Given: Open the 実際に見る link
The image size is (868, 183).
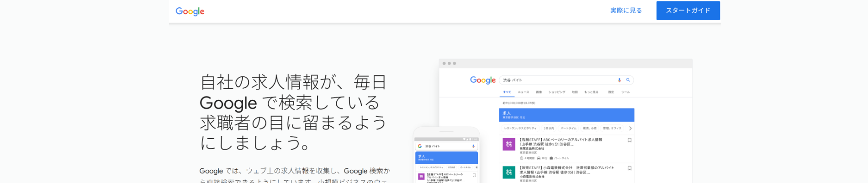Looking at the screenshot, I should pyautogui.click(x=626, y=11).
